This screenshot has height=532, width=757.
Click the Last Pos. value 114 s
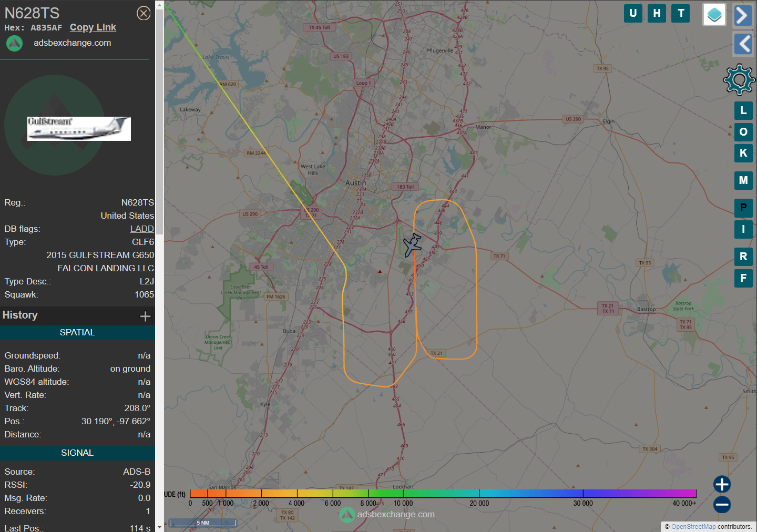(140, 528)
